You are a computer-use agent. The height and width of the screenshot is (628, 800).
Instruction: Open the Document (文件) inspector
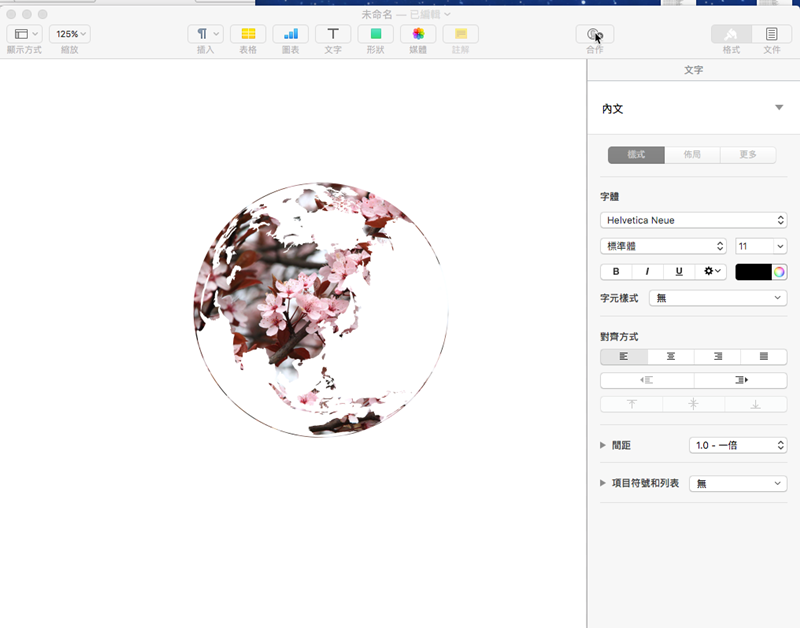tap(771, 34)
